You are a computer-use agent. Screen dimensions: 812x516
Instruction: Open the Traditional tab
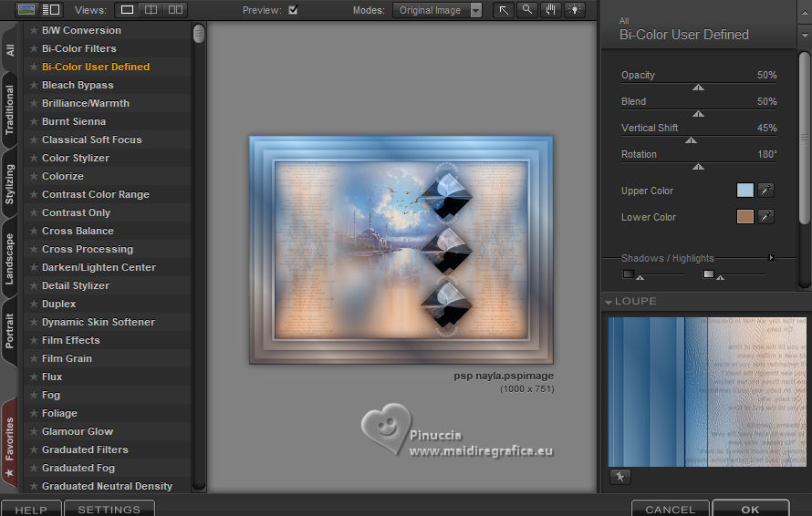click(x=10, y=110)
